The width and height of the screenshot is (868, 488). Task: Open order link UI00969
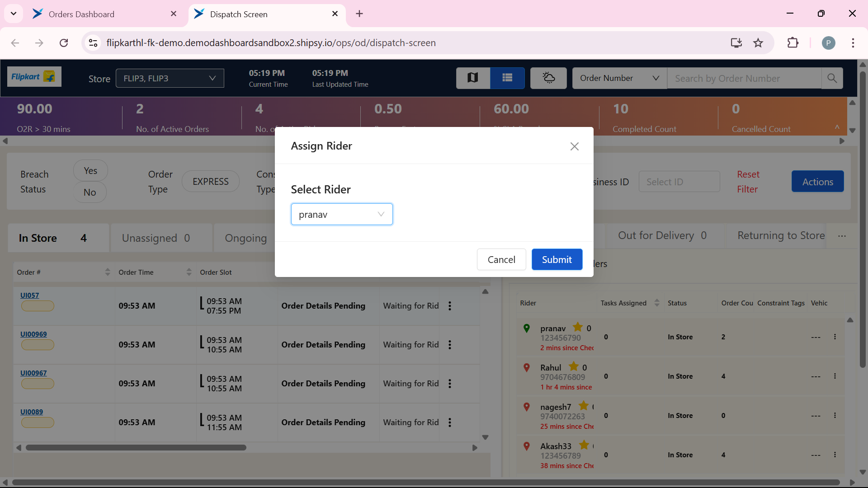coord(33,334)
